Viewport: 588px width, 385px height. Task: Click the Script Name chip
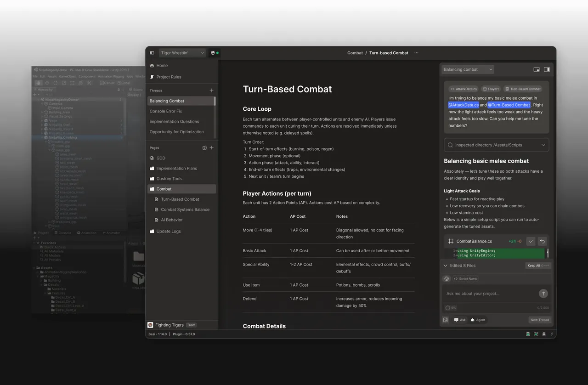[x=465, y=278]
